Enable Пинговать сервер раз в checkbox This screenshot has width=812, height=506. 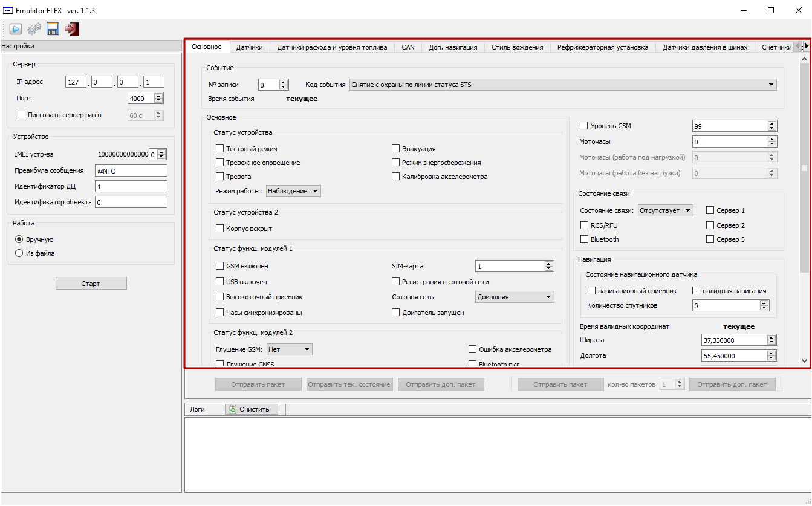pyautogui.click(x=22, y=115)
